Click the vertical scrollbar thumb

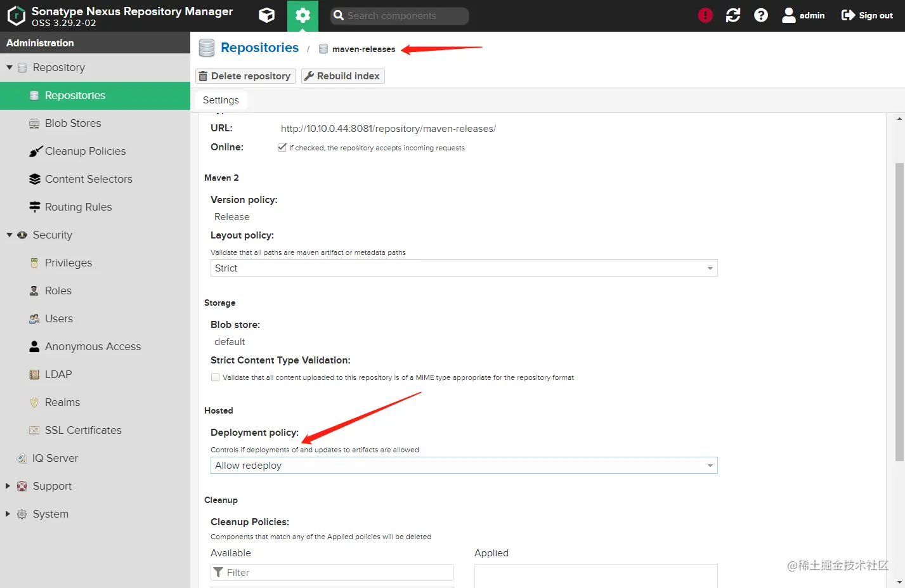(x=899, y=312)
